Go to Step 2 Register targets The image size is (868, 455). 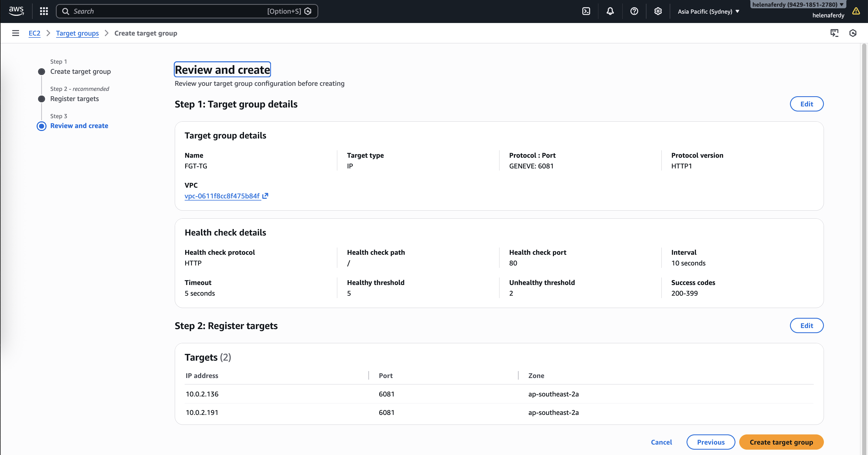tap(75, 99)
